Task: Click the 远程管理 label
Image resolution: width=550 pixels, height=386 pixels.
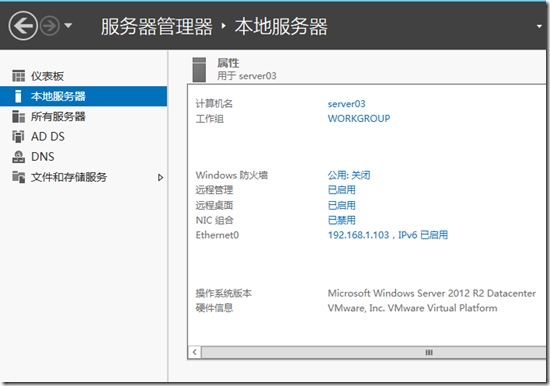Action: [214, 190]
